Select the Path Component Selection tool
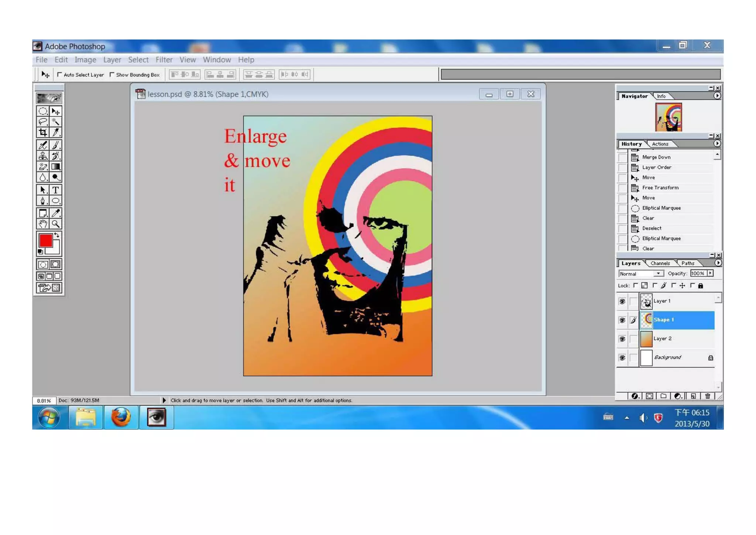The image size is (756, 535). coord(43,190)
